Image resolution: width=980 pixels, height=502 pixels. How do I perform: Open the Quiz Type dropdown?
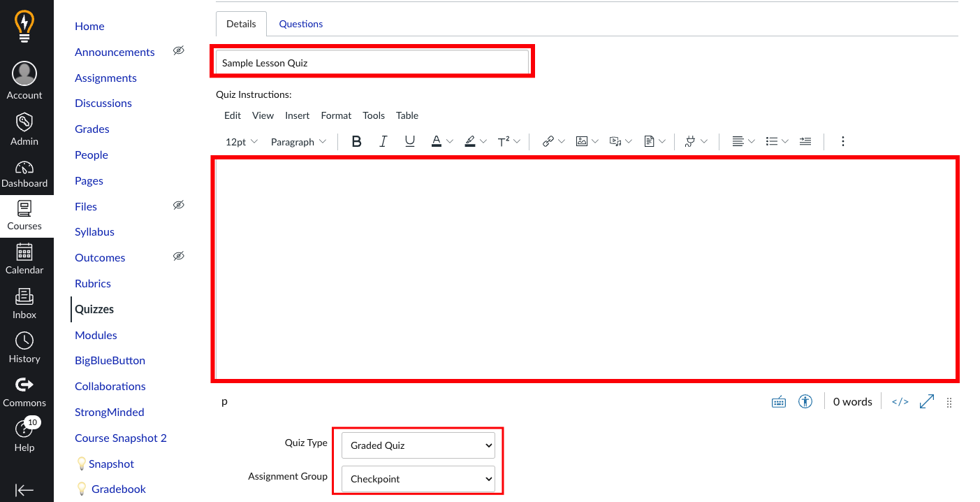[418, 445]
